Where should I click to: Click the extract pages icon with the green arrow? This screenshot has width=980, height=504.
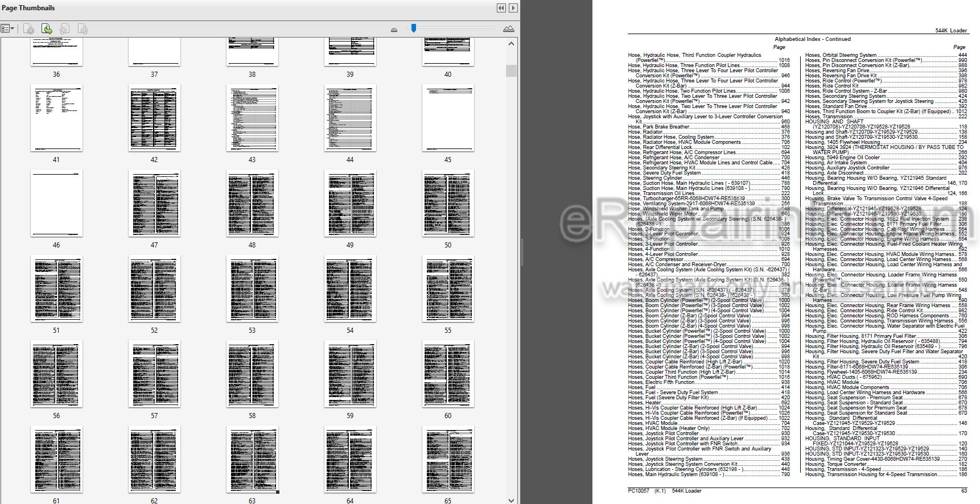[x=47, y=28]
